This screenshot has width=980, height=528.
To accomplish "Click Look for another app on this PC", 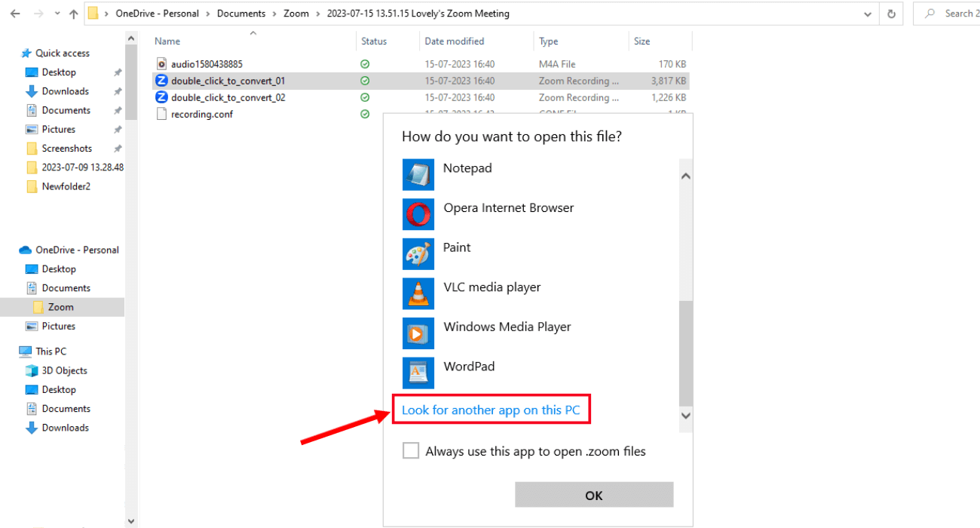I will [x=491, y=410].
